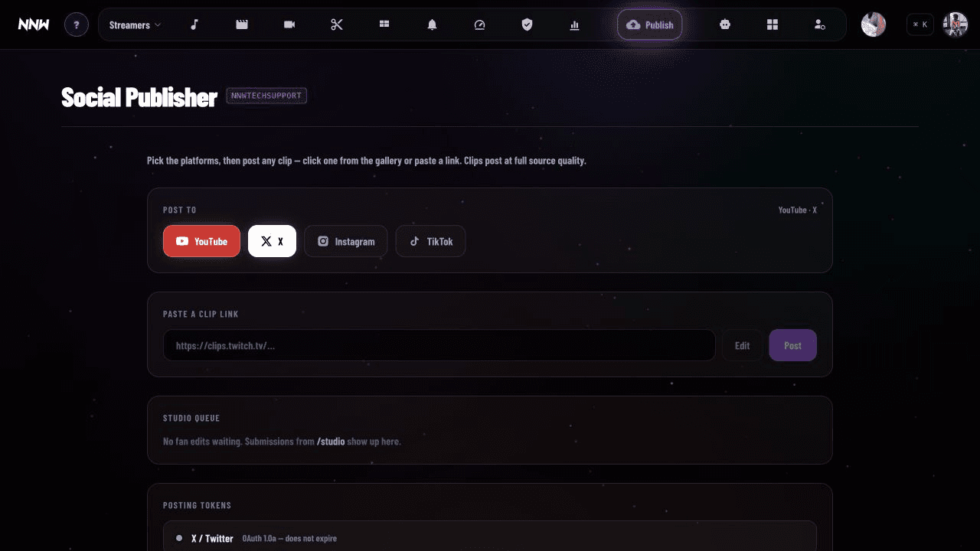Viewport: 980px width, 551px height.
Task: Follow the /studio link
Action: (x=331, y=442)
